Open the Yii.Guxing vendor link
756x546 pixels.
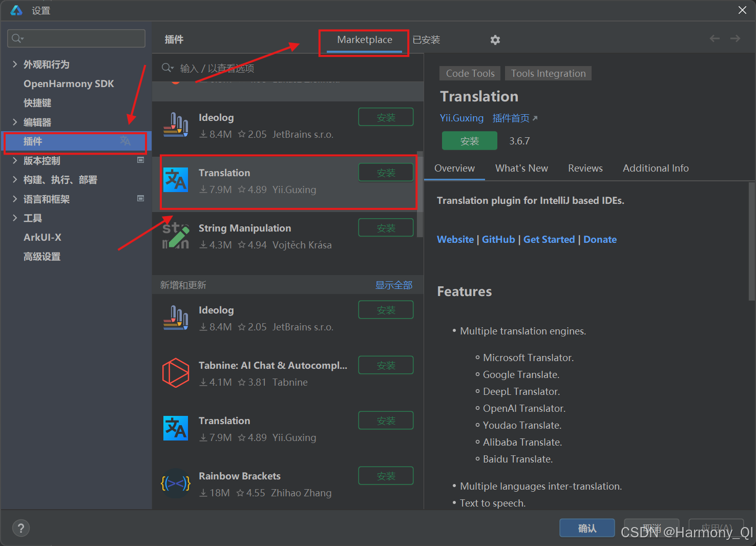pyautogui.click(x=461, y=118)
